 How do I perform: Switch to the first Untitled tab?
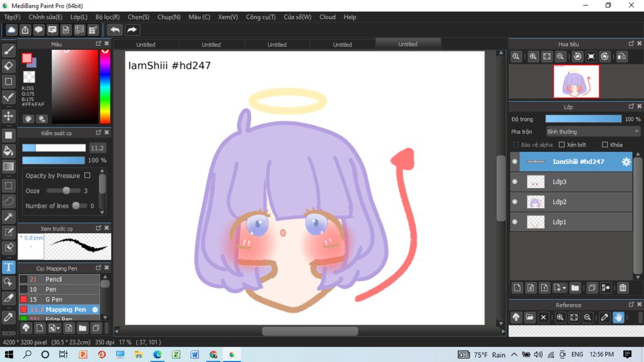click(146, 45)
